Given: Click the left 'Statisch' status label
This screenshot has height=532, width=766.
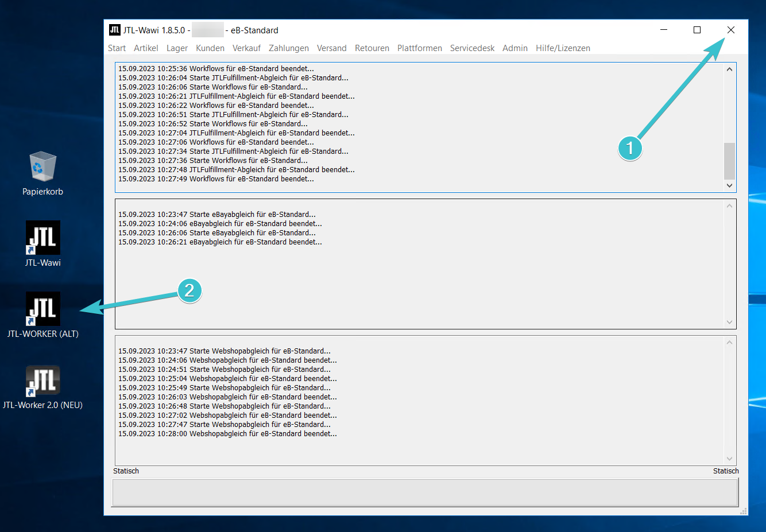Looking at the screenshot, I should coord(126,471).
